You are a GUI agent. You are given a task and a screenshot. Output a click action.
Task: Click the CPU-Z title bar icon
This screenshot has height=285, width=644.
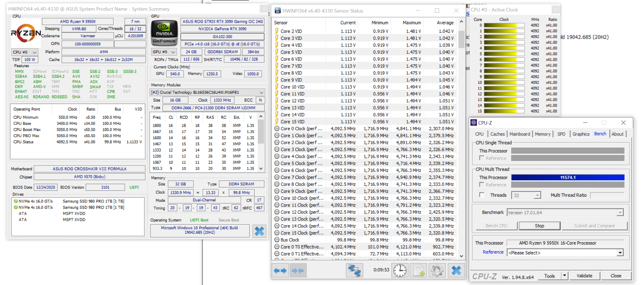(474, 123)
